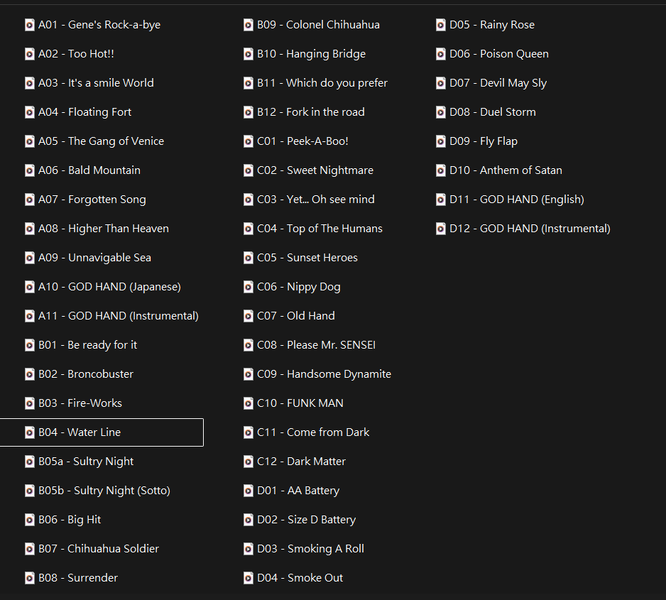The width and height of the screenshot is (666, 600).
Task: Select the file name A04 - Floating Fort
Action: coord(85,112)
